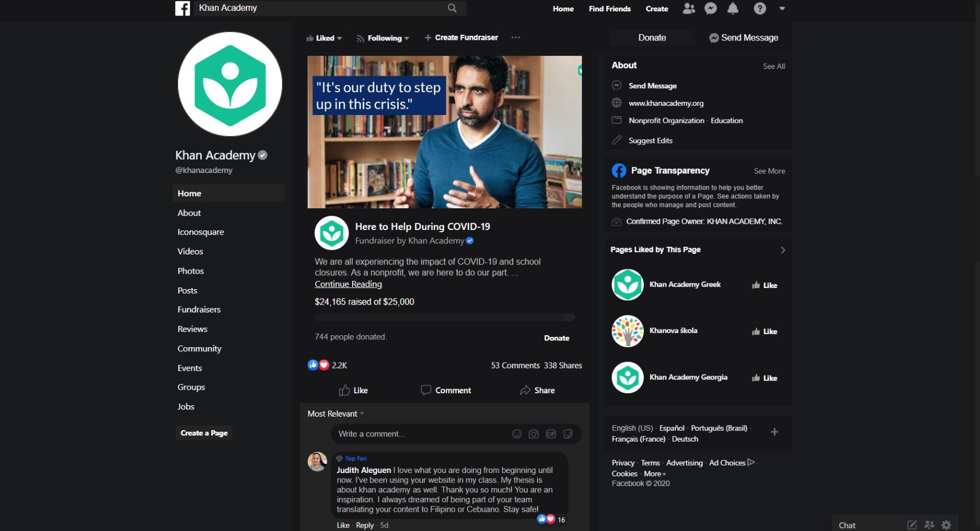
Task: Click the search magnifier icon
Action: [x=452, y=8]
